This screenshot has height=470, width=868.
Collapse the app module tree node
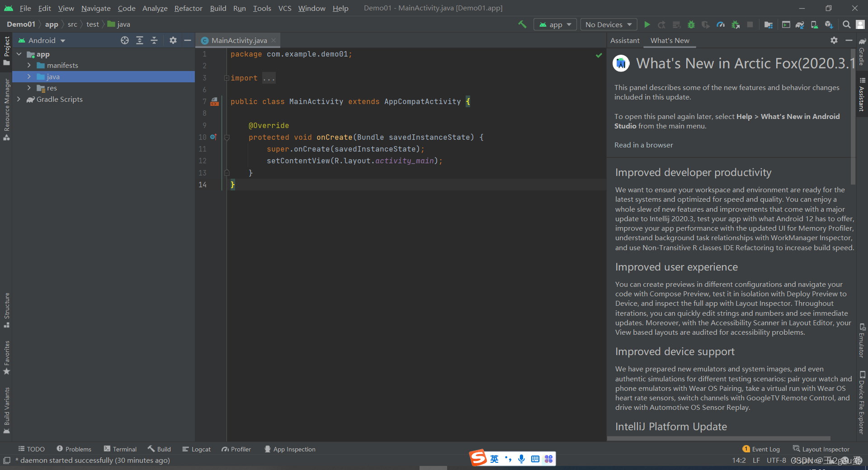[19, 54]
